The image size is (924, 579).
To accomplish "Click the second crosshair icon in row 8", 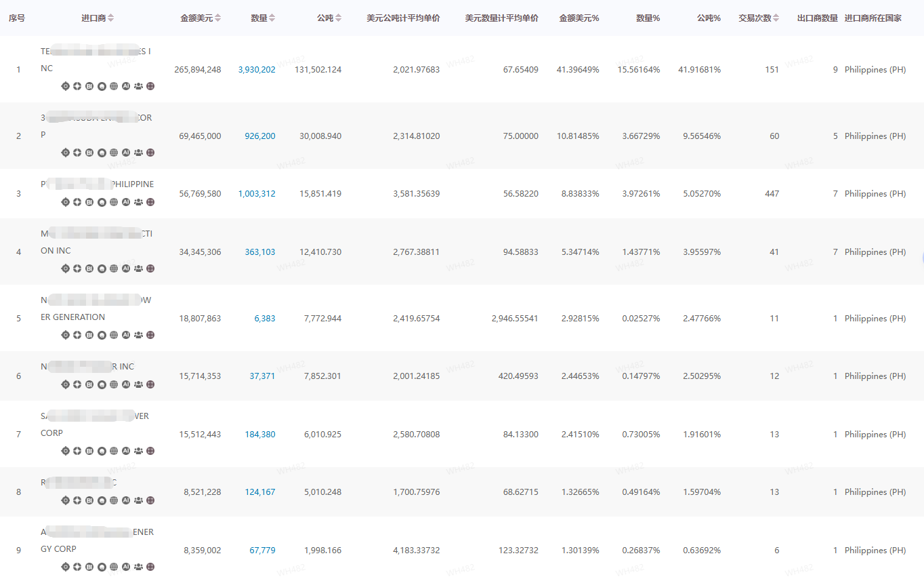I will click(x=78, y=500).
